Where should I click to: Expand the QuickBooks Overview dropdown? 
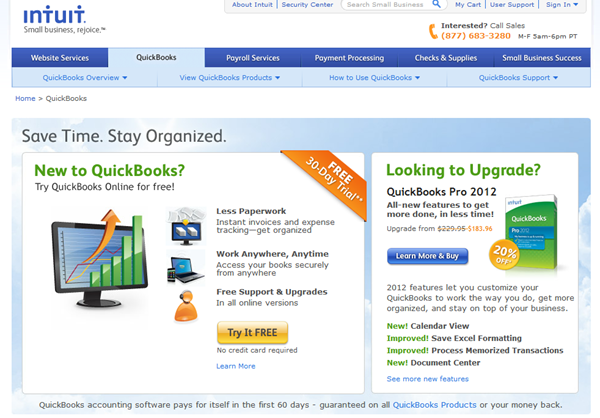click(x=85, y=78)
